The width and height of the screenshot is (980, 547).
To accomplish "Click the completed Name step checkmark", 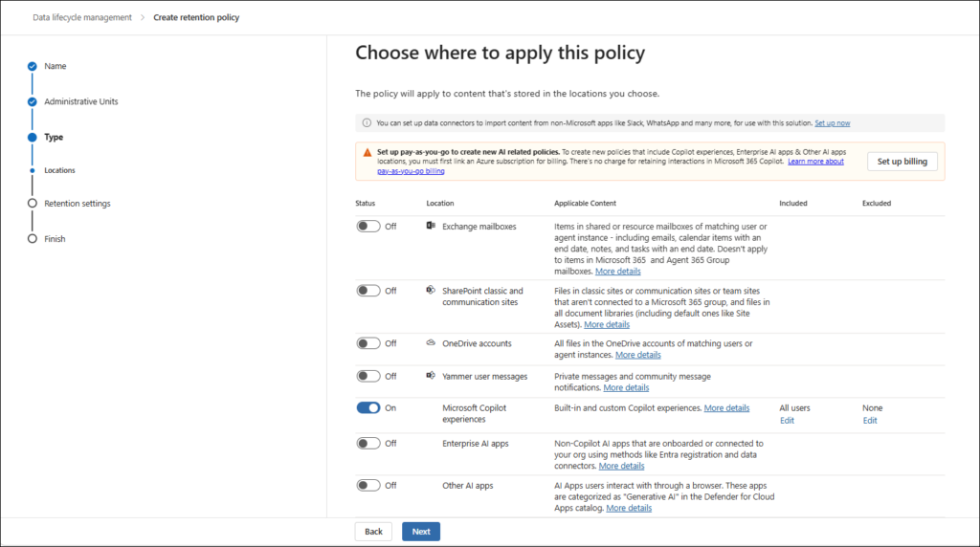I will 33,66.
